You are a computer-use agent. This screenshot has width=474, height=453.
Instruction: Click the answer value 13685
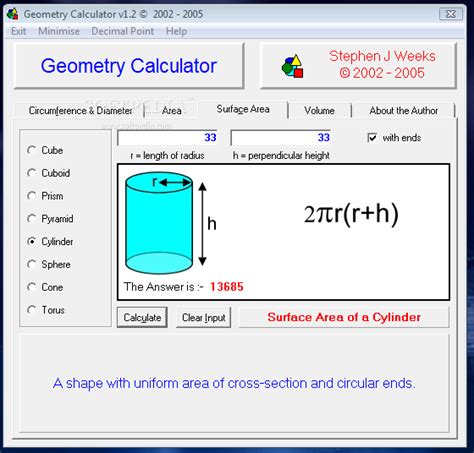pyautogui.click(x=227, y=287)
